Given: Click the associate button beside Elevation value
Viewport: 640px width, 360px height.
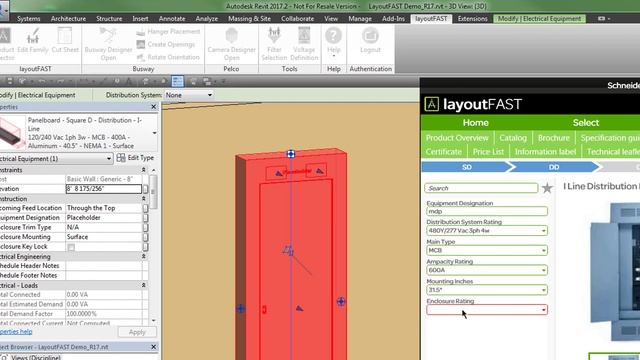Looking at the screenshot, I should point(145,189).
